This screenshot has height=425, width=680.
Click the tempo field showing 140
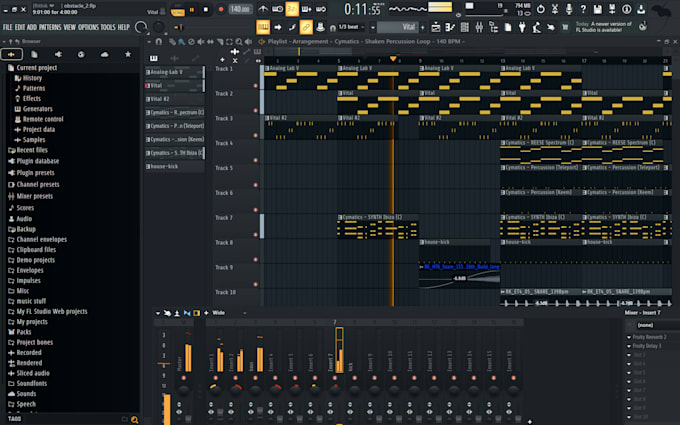pyautogui.click(x=240, y=9)
